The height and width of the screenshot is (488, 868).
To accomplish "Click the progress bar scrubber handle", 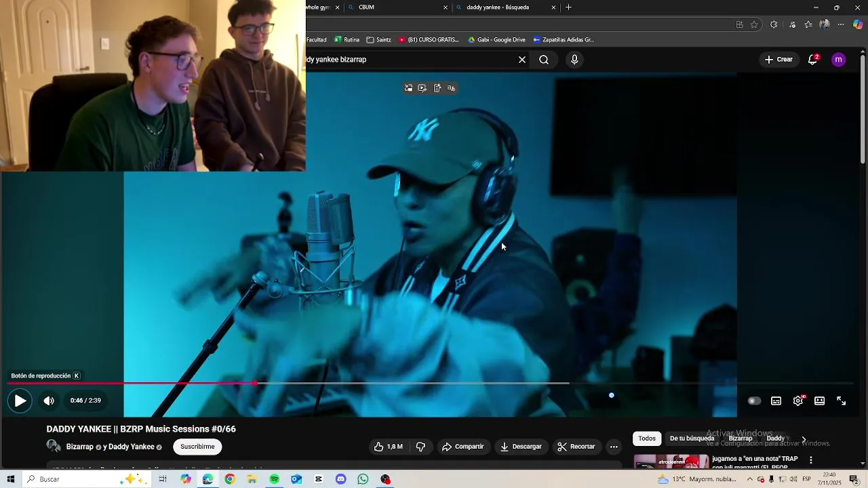I will click(x=255, y=384).
